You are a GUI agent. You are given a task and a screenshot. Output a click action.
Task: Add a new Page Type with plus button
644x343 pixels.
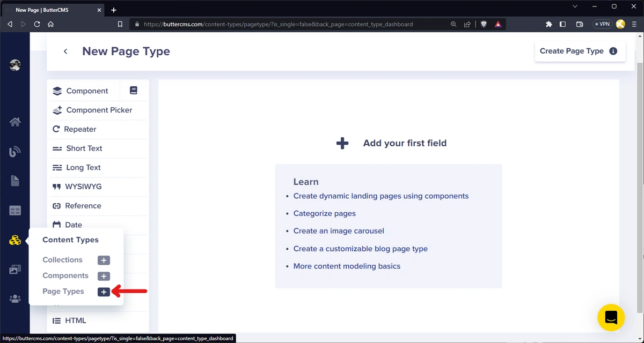pos(104,292)
